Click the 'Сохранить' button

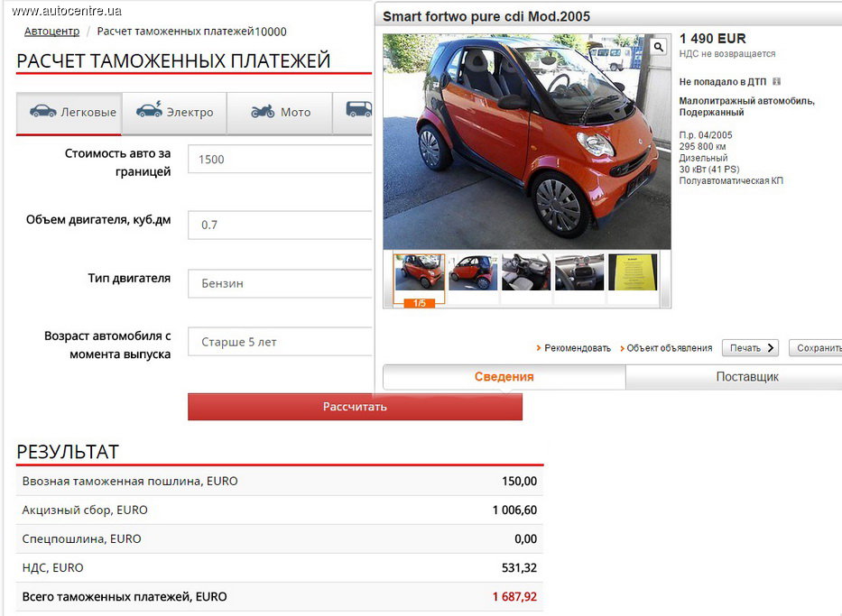click(816, 348)
